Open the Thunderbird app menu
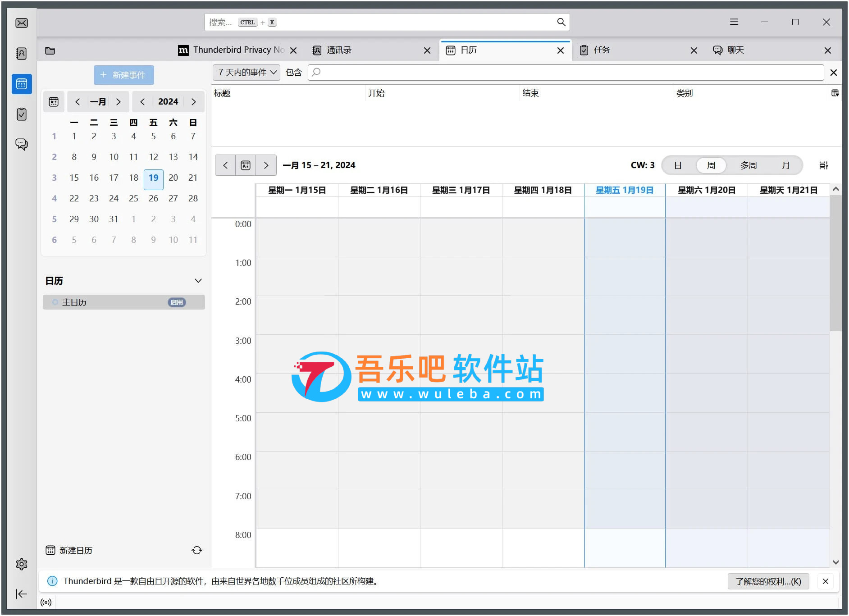The width and height of the screenshot is (849, 616). [x=734, y=22]
